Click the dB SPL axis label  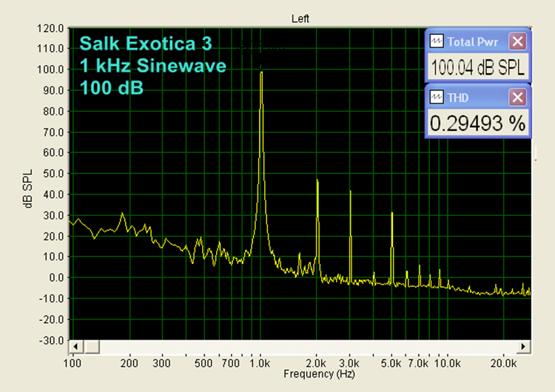pyautogui.click(x=29, y=191)
